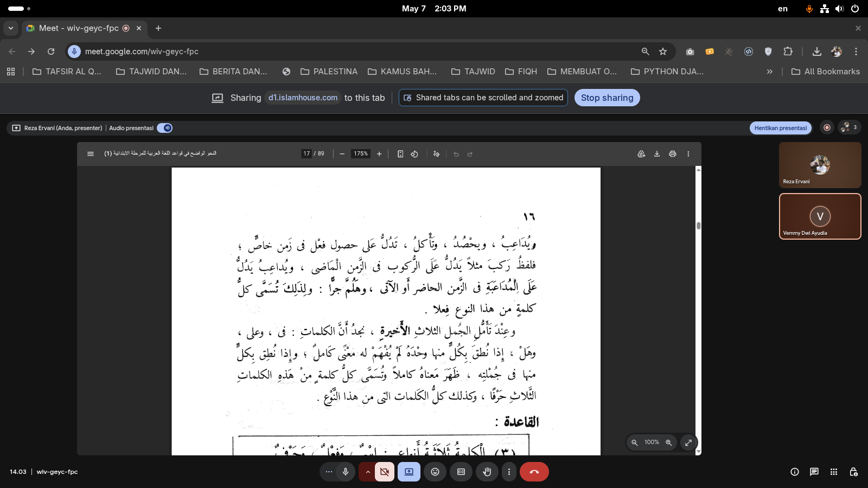This screenshot has height=488, width=868.
Task: Reload the current page
Action: click(x=51, y=52)
